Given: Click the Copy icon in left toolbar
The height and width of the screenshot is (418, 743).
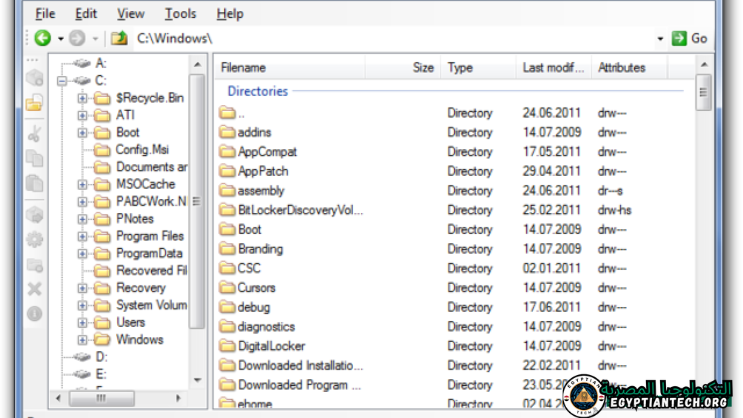Looking at the screenshot, I should coord(34,158).
